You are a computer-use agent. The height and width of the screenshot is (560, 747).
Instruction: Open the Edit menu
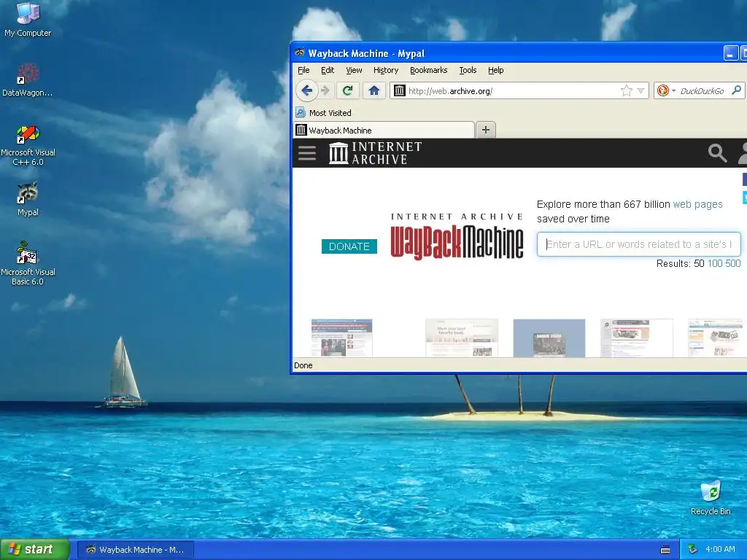click(x=328, y=70)
